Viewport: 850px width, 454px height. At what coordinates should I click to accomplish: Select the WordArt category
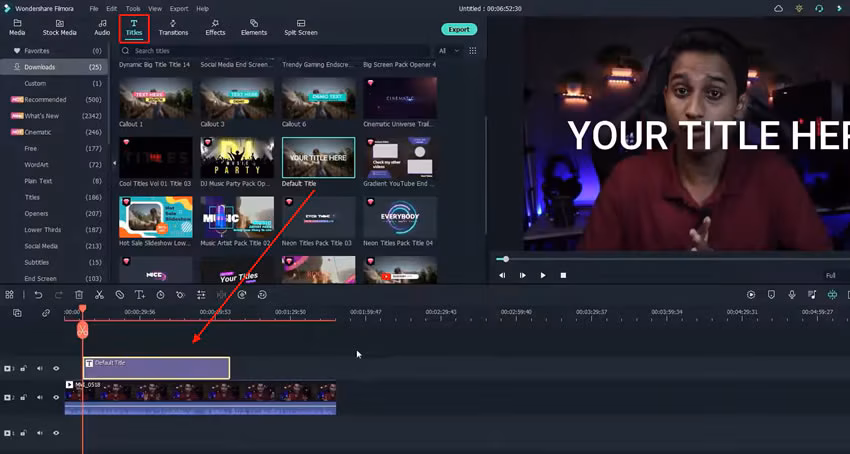[x=54, y=164]
